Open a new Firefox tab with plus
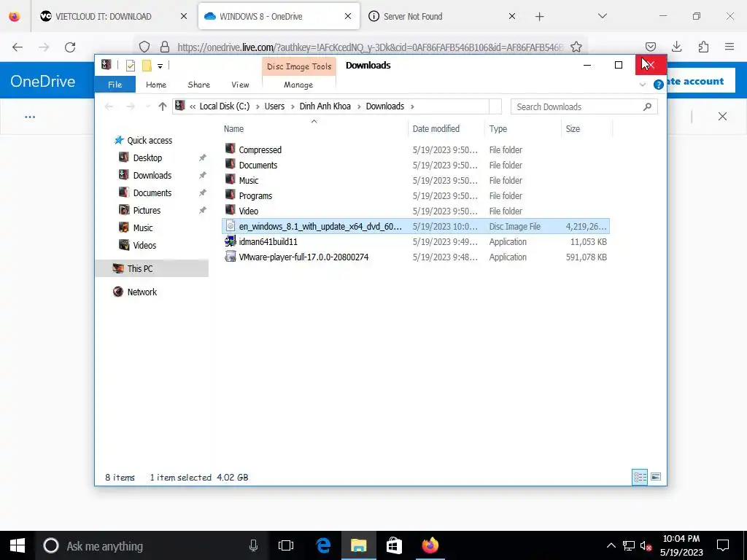 539,17
